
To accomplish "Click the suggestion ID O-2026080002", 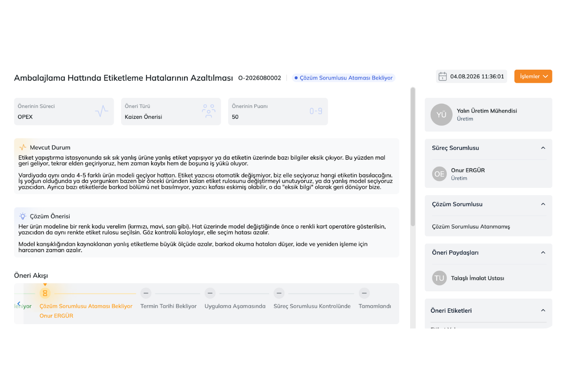I will (259, 78).
